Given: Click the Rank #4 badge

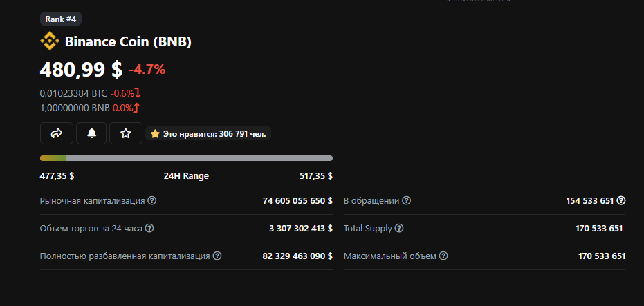Looking at the screenshot, I should (x=61, y=19).
